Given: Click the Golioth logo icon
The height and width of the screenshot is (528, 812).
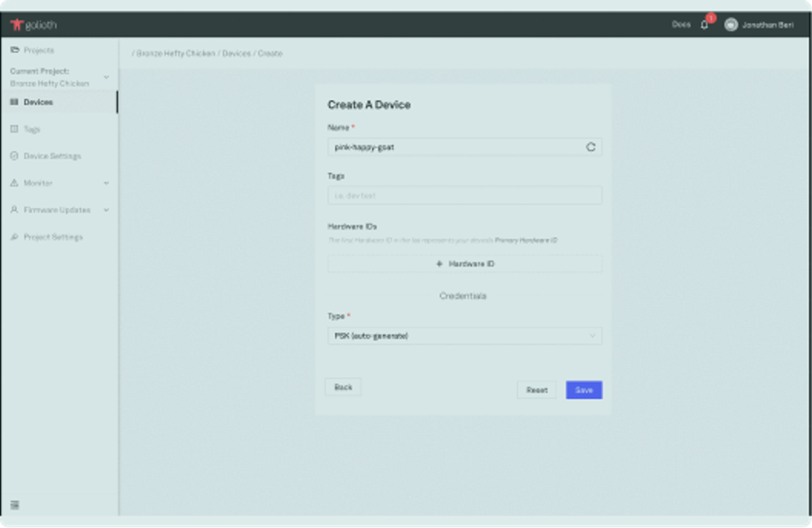Looking at the screenshot, I should pos(18,24).
